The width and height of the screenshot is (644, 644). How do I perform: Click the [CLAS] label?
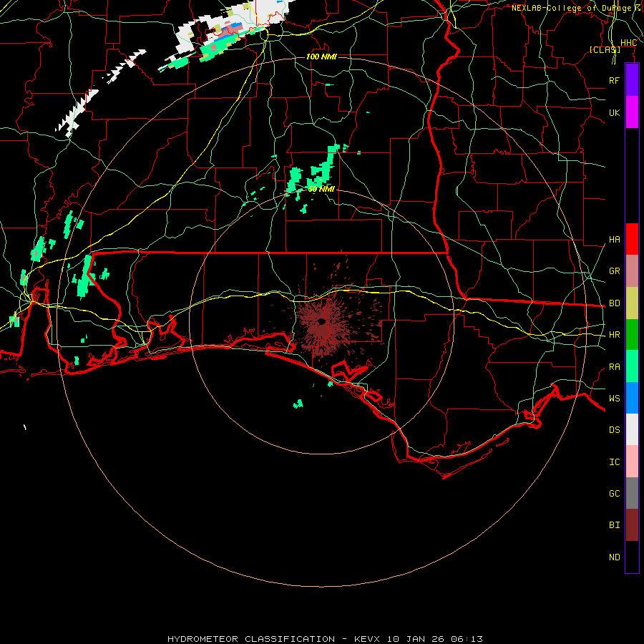[605, 49]
